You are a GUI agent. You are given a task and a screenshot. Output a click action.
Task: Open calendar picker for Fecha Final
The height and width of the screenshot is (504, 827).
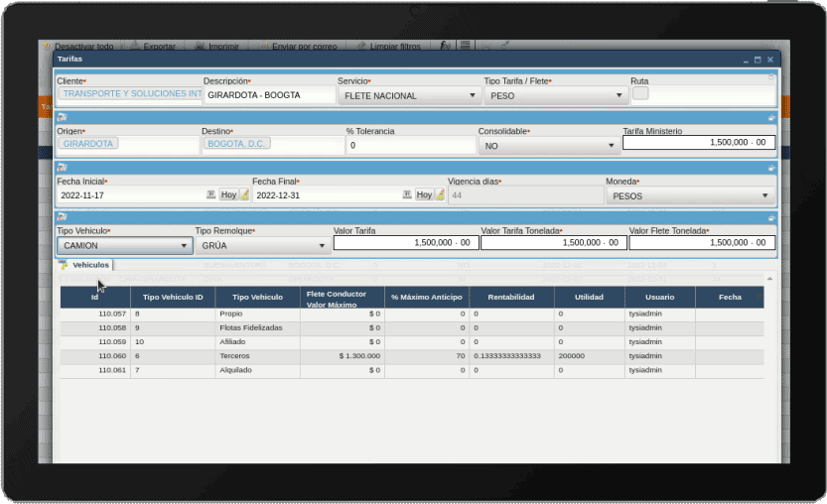pyautogui.click(x=406, y=195)
